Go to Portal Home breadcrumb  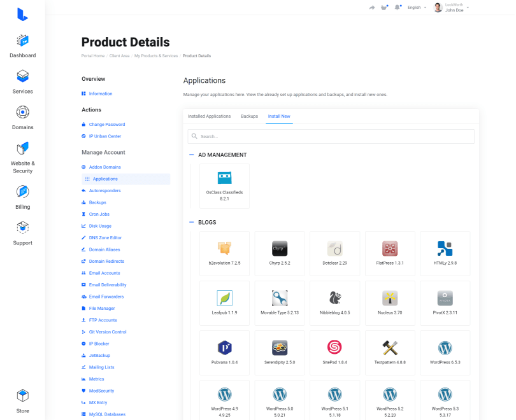coord(93,56)
